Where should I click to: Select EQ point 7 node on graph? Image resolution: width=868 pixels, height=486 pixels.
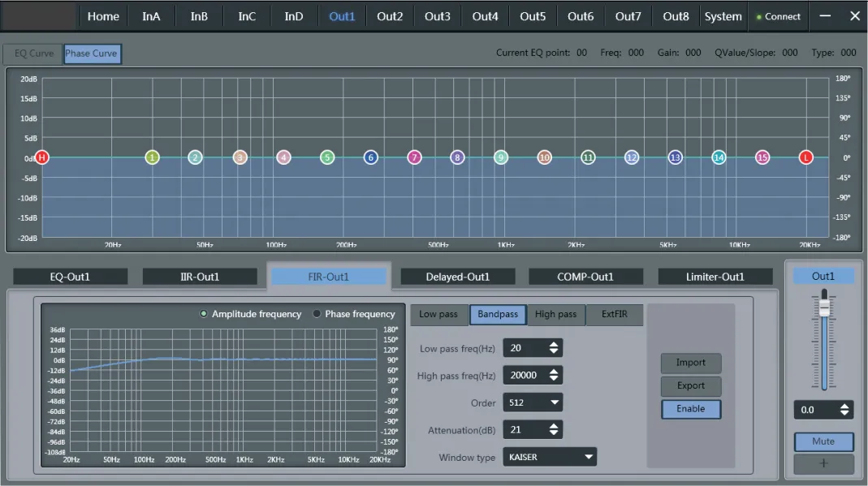(414, 157)
